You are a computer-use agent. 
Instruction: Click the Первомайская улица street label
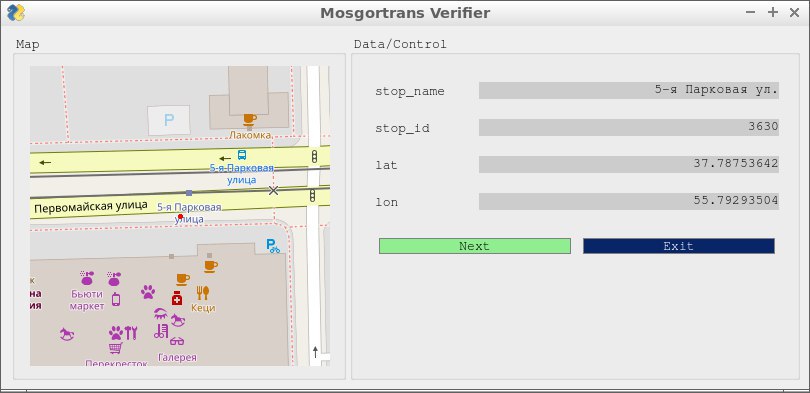click(90, 207)
